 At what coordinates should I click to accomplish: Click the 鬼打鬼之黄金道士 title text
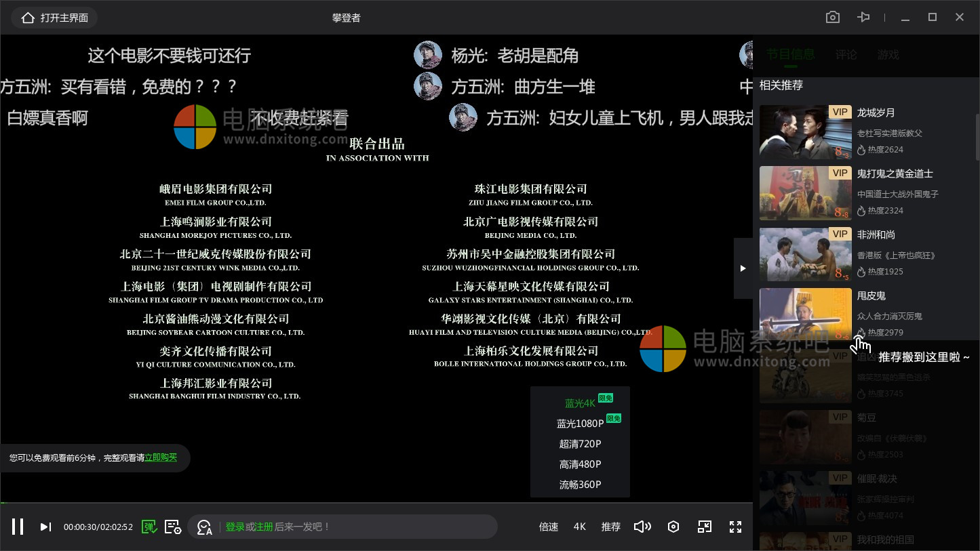(895, 174)
